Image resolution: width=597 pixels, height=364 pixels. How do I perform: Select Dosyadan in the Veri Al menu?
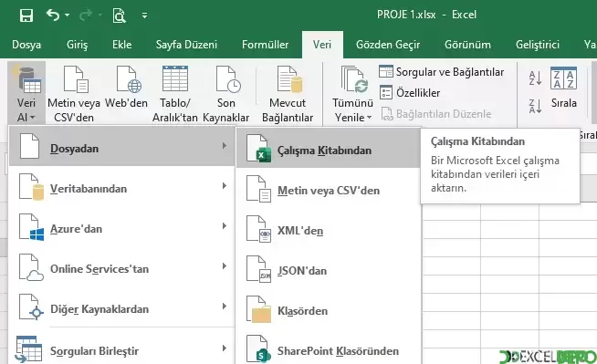click(121, 147)
